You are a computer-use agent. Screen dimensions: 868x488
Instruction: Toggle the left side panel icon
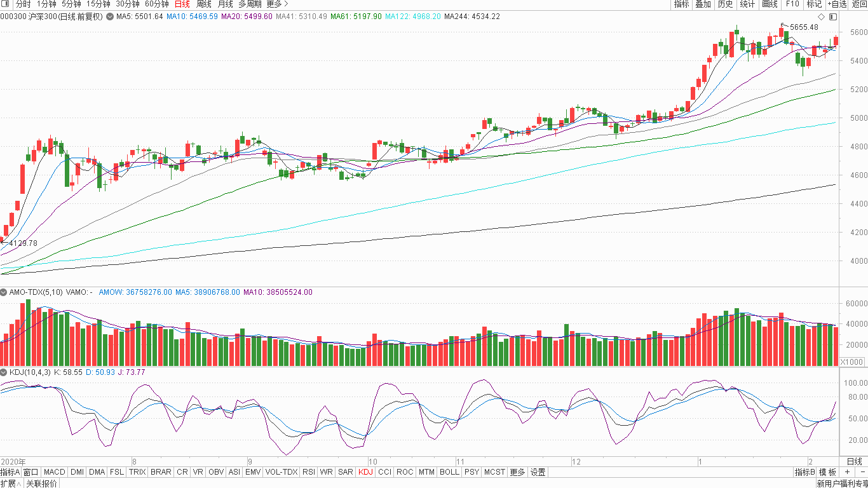click(6, 4)
